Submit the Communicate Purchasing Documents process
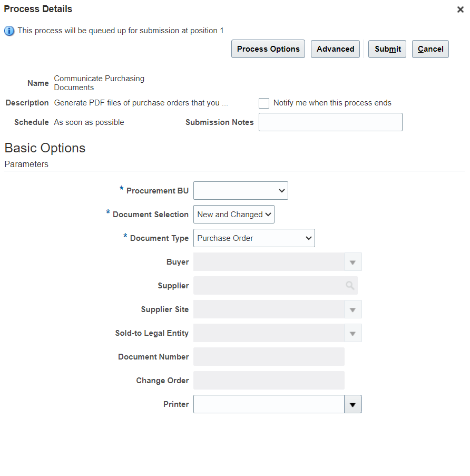The image size is (470, 476). (x=387, y=48)
